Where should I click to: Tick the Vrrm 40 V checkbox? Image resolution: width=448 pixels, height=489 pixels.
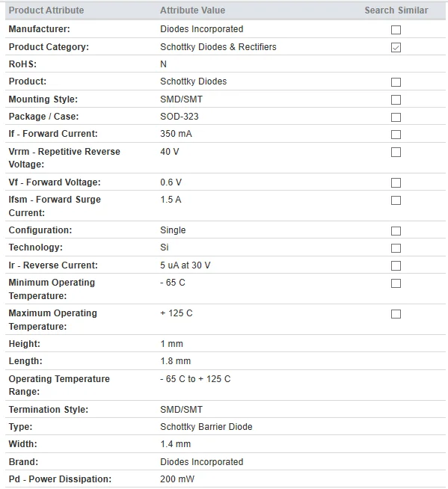(x=396, y=153)
